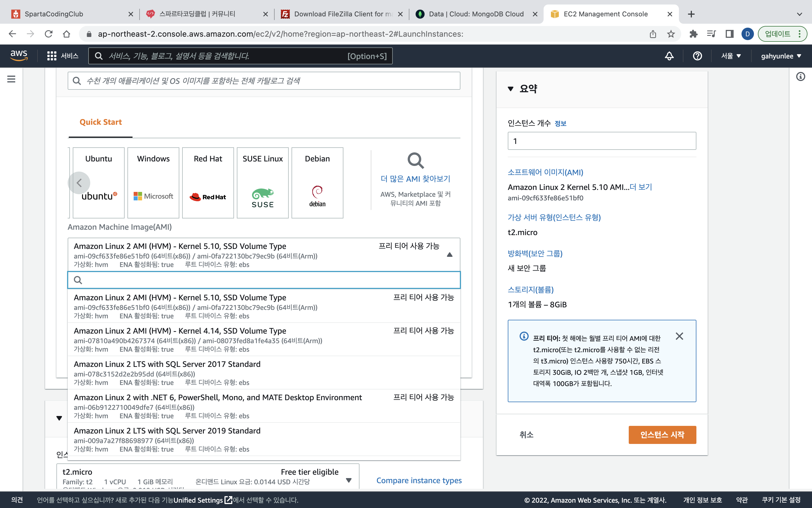Focus the AMI catalog search field
The image size is (812, 508).
coord(264,81)
